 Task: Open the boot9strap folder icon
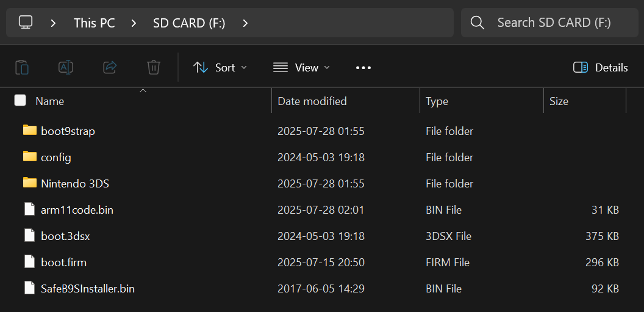click(x=30, y=131)
